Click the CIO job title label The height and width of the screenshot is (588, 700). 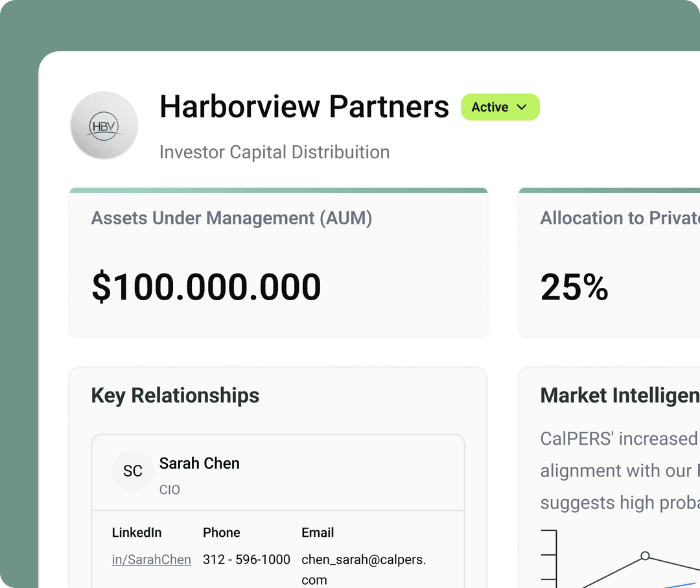[x=170, y=490]
